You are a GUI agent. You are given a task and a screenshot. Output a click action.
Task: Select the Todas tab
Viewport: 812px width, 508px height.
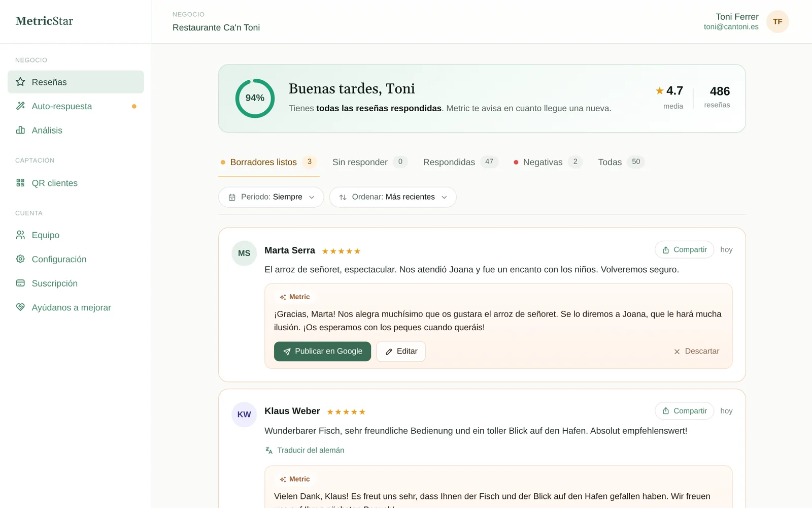pyautogui.click(x=621, y=162)
